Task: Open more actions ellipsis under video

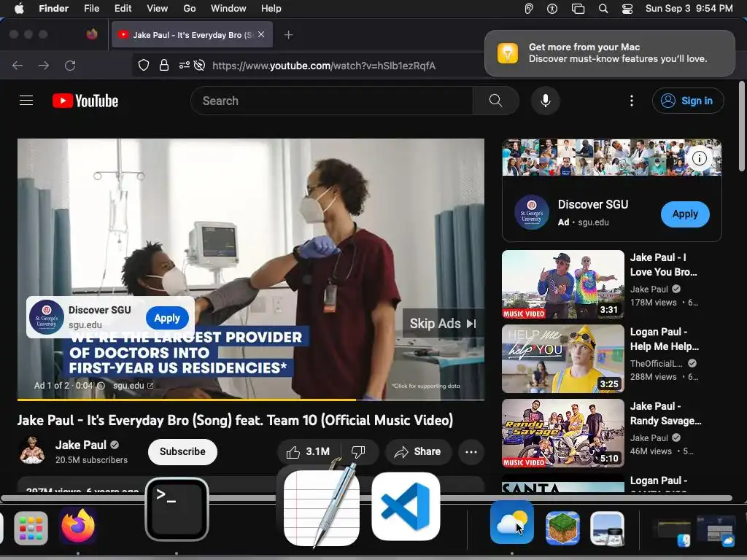Action: click(471, 451)
